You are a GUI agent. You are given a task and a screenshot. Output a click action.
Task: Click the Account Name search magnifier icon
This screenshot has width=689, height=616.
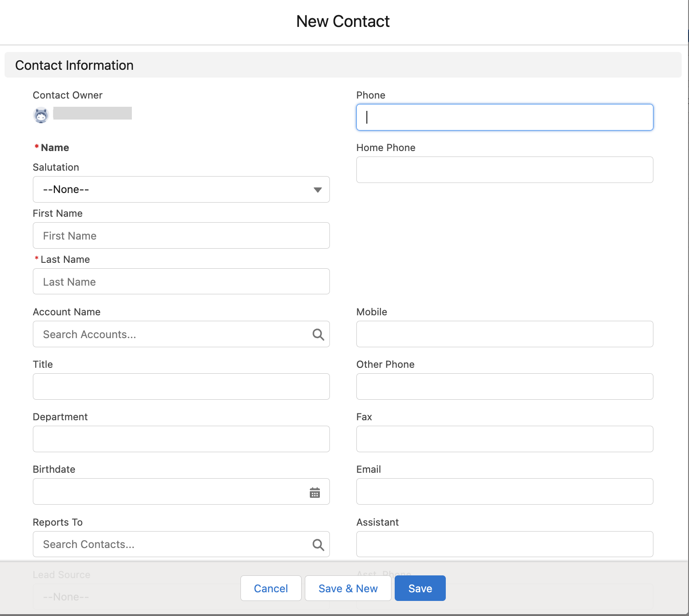[x=318, y=334]
